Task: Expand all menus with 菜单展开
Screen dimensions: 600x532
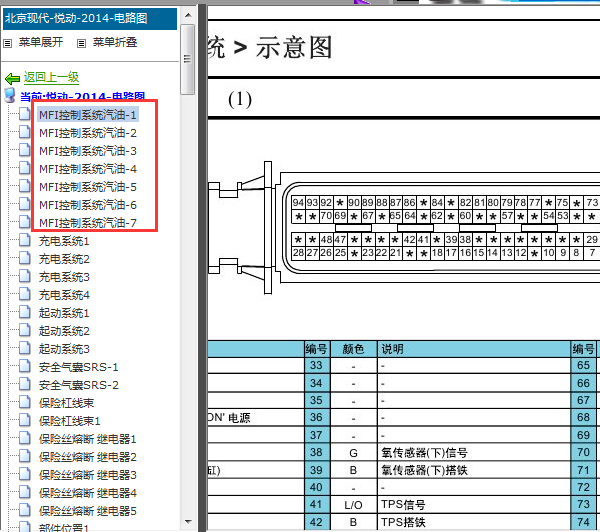Action: [41, 42]
